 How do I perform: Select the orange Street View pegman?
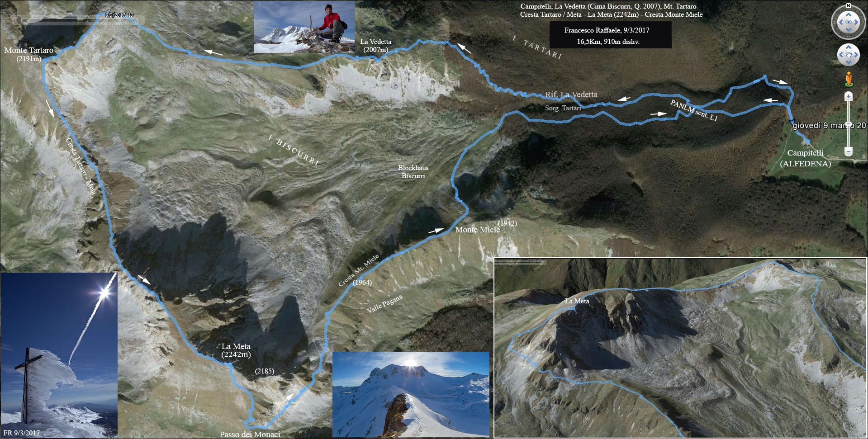point(849,79)
